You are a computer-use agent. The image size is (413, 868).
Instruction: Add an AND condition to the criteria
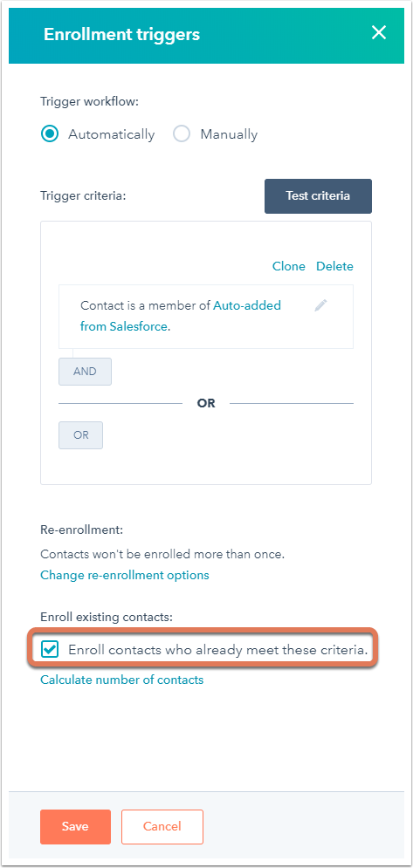point(85,372)
